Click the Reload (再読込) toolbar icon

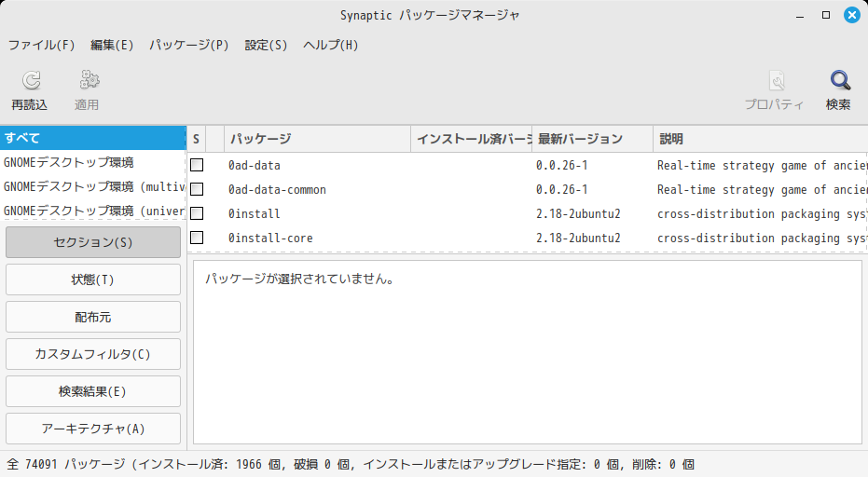click(30, 81)
